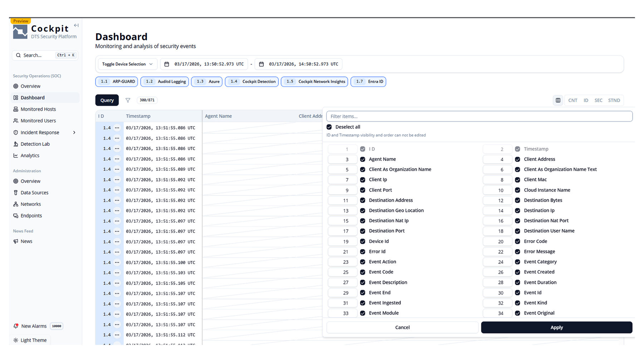644x362 pixels.
Task: Select the SEC view tab
Action: (x=598, y=100)
